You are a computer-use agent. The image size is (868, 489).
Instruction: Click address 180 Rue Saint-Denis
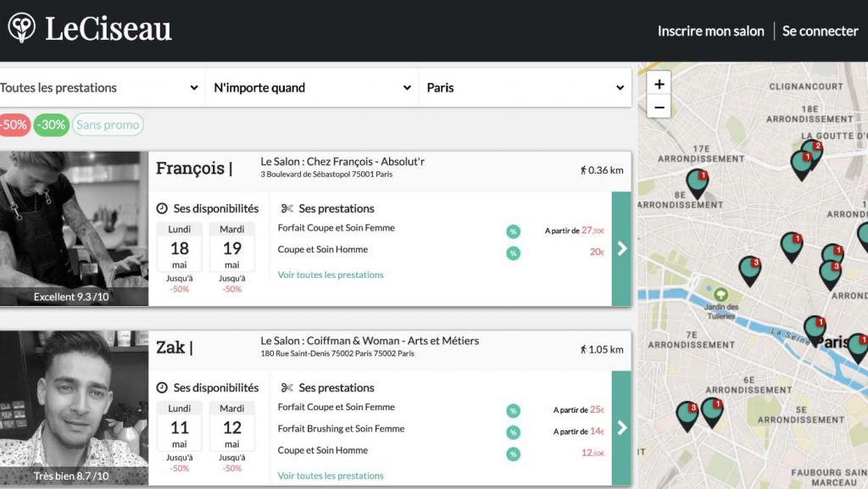click(x=337, y=353)
